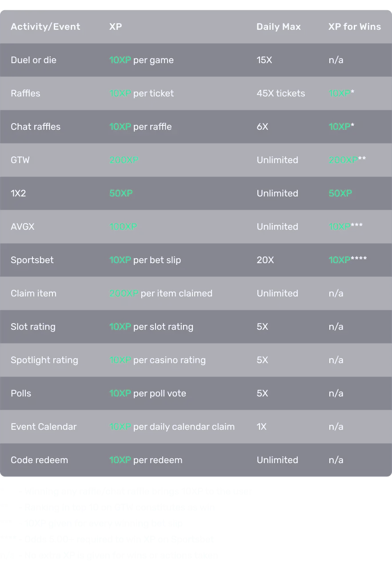This screenshot has height=572, width=392.
Task: Select the Sportsbet row label
Action: (32, 260)
